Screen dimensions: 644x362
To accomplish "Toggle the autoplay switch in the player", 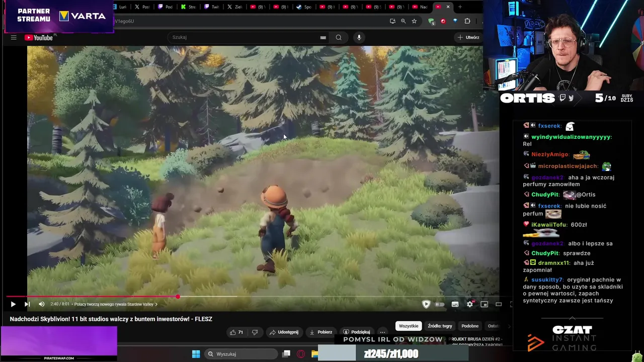I will [440, 304].
